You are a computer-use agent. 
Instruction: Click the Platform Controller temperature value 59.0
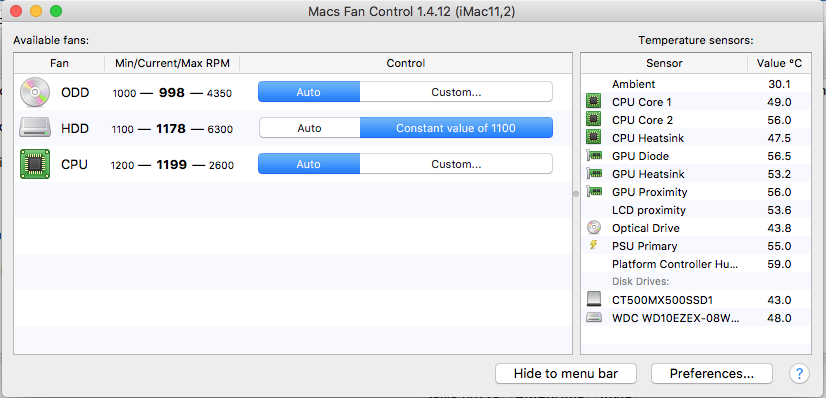pyautogui.click(x=779, y=264)
